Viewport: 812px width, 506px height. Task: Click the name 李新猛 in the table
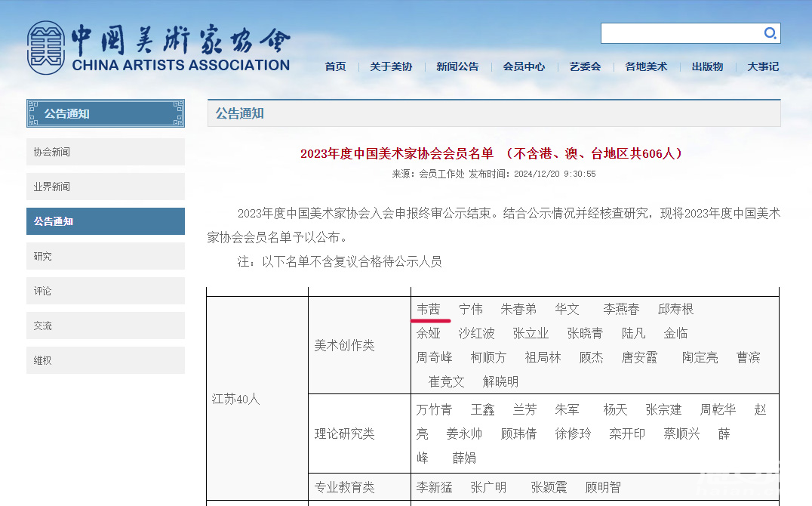[435, 488]
